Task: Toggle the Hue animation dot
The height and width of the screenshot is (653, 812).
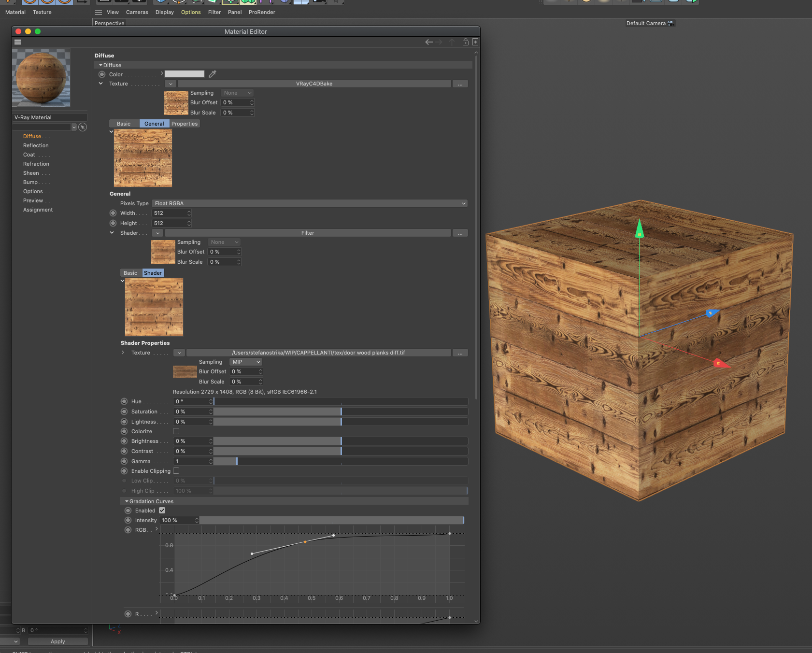Action: (x=124, y=401)
